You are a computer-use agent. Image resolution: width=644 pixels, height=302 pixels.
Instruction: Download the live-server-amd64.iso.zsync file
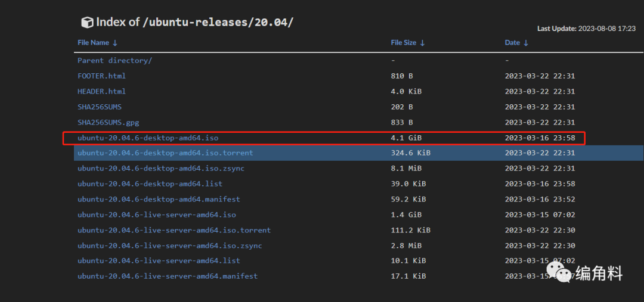pyautogui.click(x=169, y=245)
